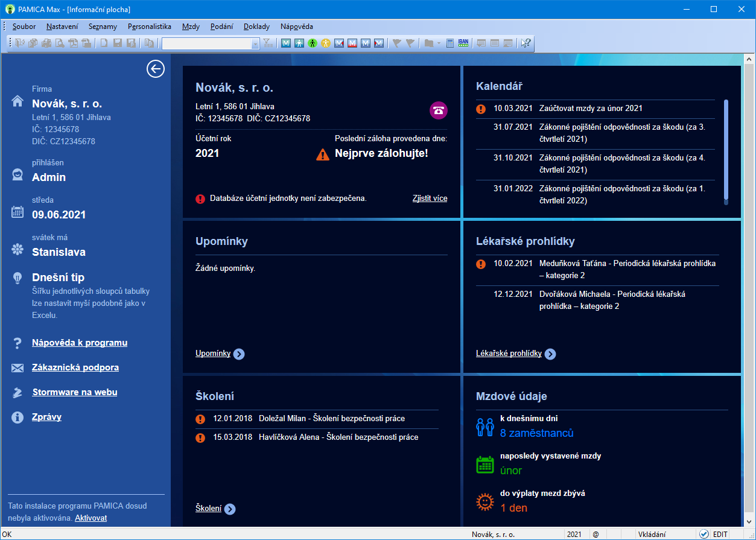Viewport: 756px width, 540px height.
Task: Click the Školení link at panel bottom
Action: tap(208, 509)
